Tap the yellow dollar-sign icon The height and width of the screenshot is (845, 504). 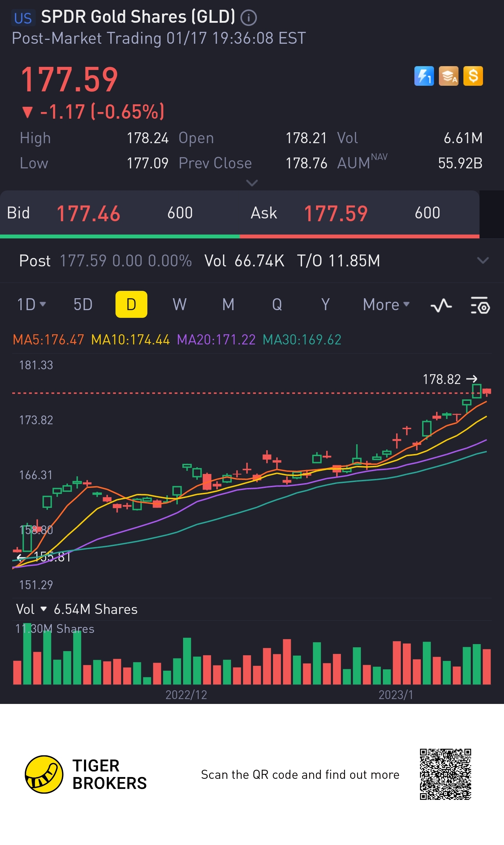[x=473, y=76]
